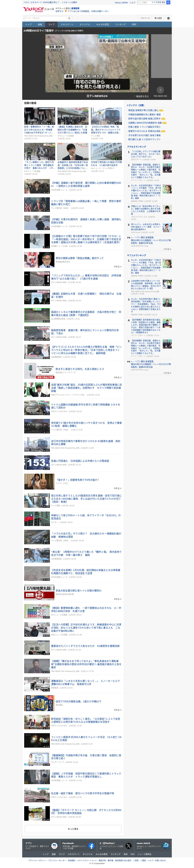Open 野口健さん娘 ミス日本グランプリ topic

pyautogui.click(x=144, y=140)
